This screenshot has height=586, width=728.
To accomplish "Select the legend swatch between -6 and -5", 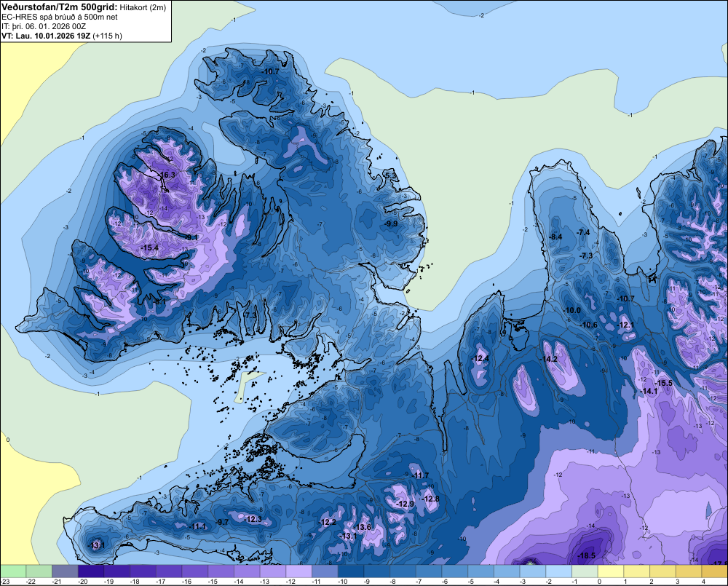I will click(x=455, y=571).
